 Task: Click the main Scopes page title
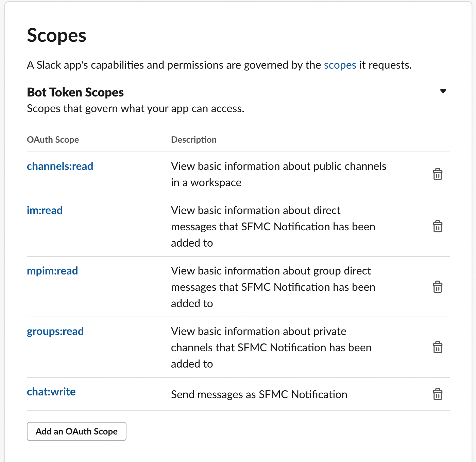tap(56, 35)
